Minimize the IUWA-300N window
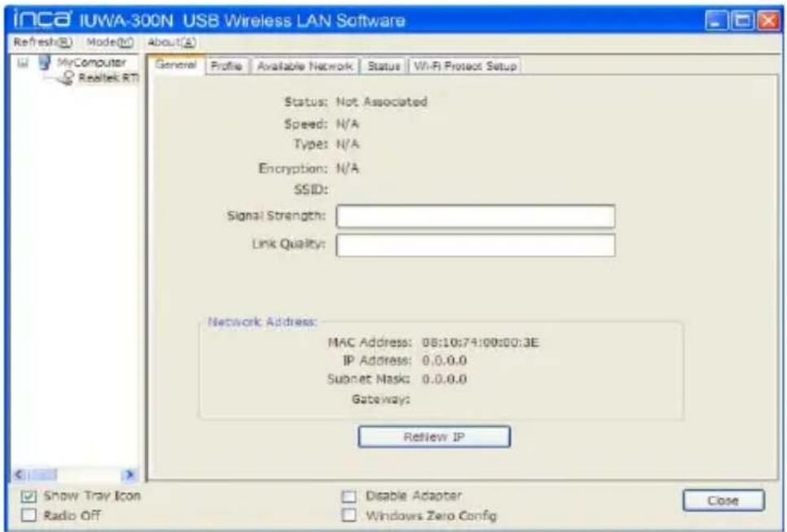 click(717, 21)
